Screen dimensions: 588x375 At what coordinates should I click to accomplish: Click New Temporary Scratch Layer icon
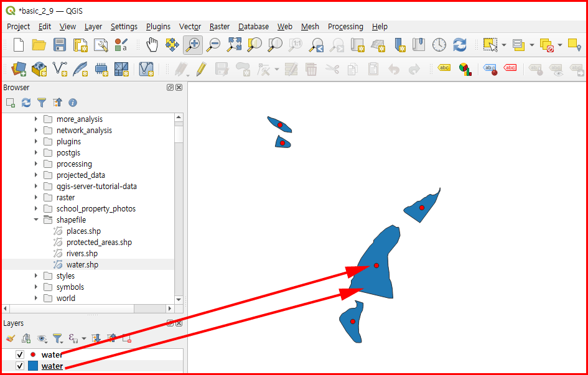coord(101,69)
